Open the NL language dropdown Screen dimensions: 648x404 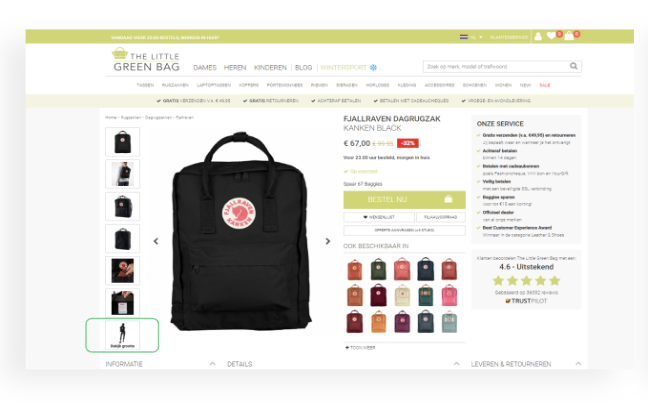coord(471,37)
